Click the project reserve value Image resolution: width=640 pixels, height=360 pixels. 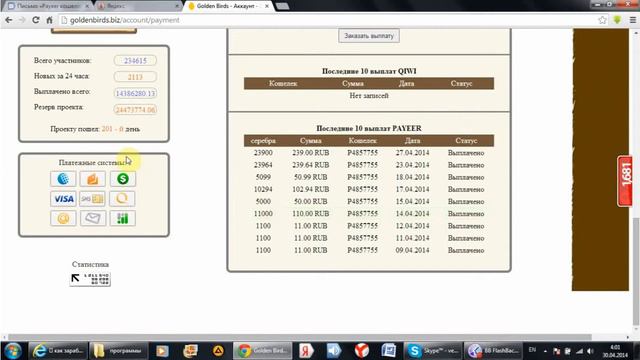click(135, 109)
